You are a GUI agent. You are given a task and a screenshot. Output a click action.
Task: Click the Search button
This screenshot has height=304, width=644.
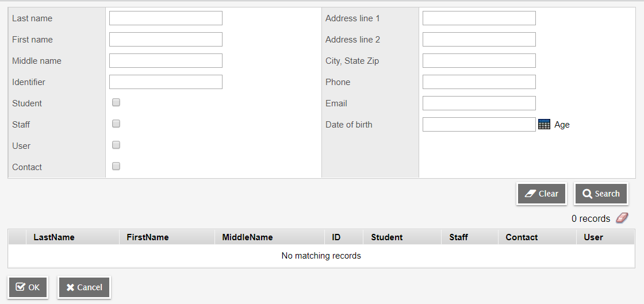click(601, 194)
